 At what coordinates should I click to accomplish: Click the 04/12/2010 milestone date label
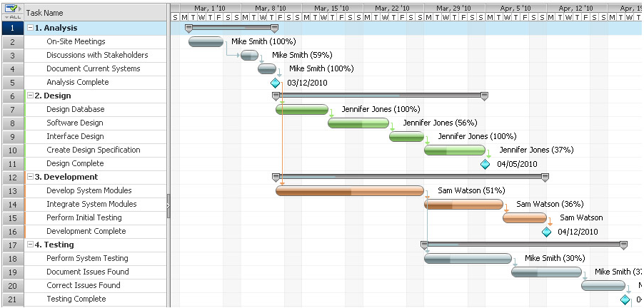coord(578,232)
